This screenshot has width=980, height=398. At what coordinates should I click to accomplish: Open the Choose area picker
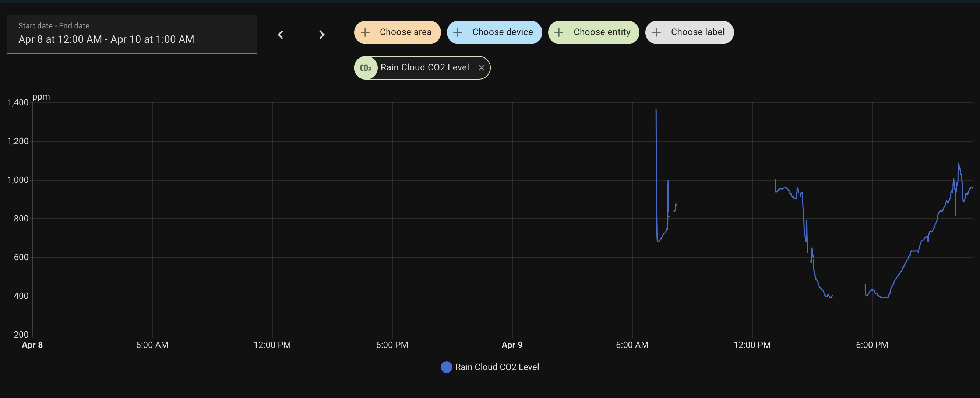[x=405, y=32]
